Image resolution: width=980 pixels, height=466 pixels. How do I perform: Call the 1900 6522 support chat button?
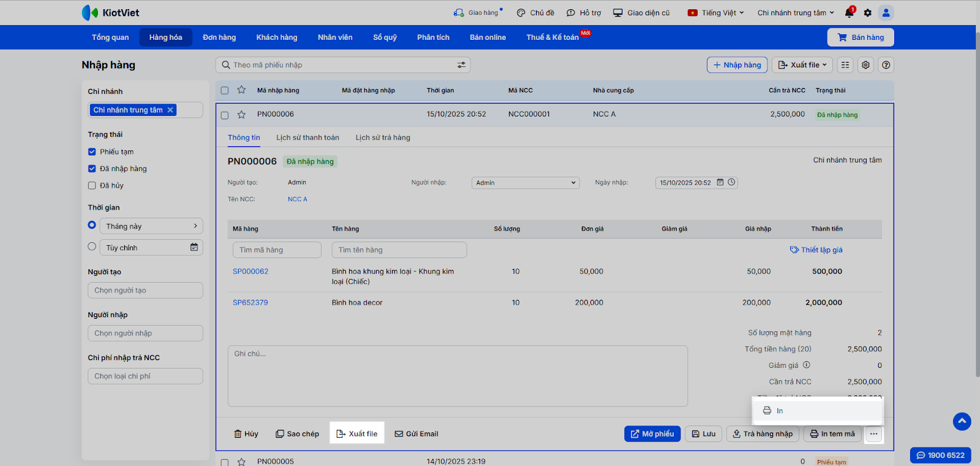pos(940,455)
